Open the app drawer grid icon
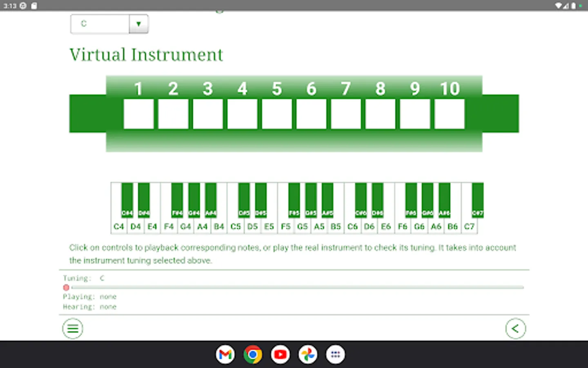Image resolution: width=588 pixels, height=368 pixels. pos(335,355)
